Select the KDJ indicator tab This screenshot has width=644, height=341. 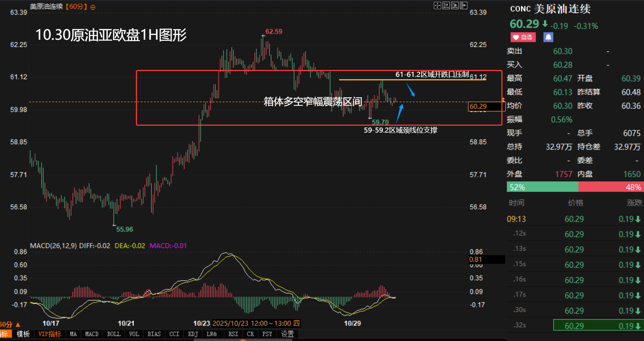pos(193,334)
